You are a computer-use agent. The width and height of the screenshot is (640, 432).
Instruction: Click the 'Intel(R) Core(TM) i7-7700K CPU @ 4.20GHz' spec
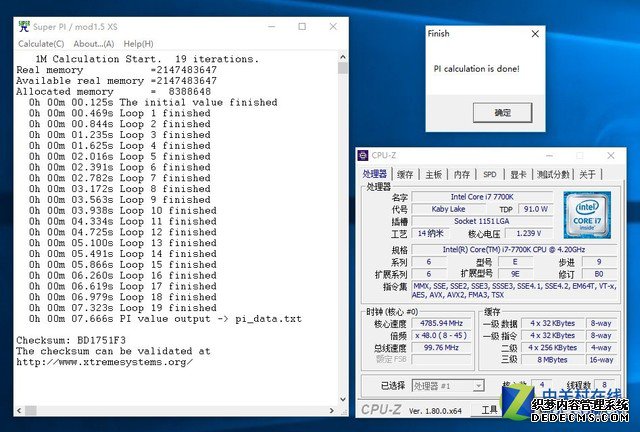click(x=514, y=249)
